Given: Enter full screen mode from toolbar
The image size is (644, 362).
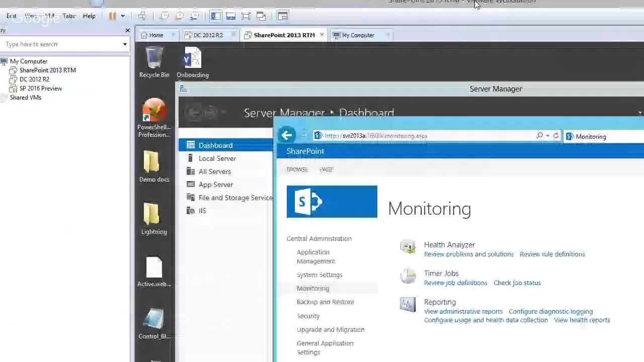Looking at the screenshot, I should [246, 16].
